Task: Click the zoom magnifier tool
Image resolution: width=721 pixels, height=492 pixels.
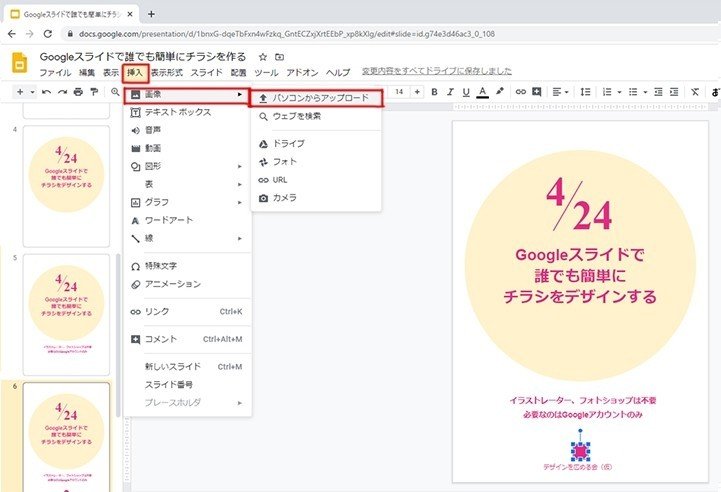Action: [x=115, y=92]
